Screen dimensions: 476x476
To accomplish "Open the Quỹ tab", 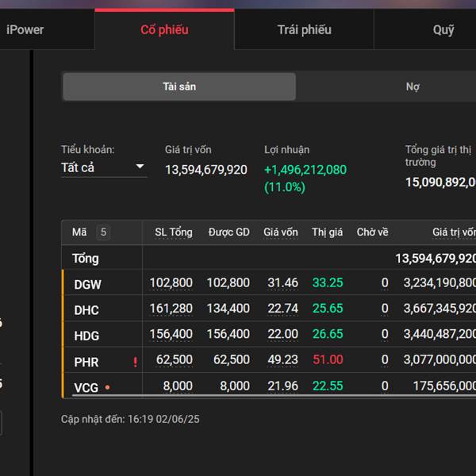I will point(443,30).
